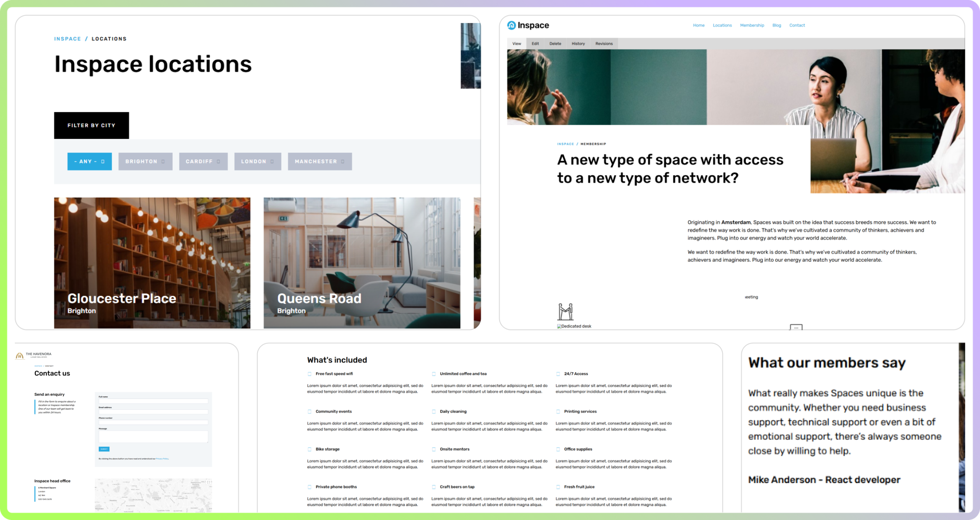Open the Gloucester Place location card
980x520 pixels.
152,263
